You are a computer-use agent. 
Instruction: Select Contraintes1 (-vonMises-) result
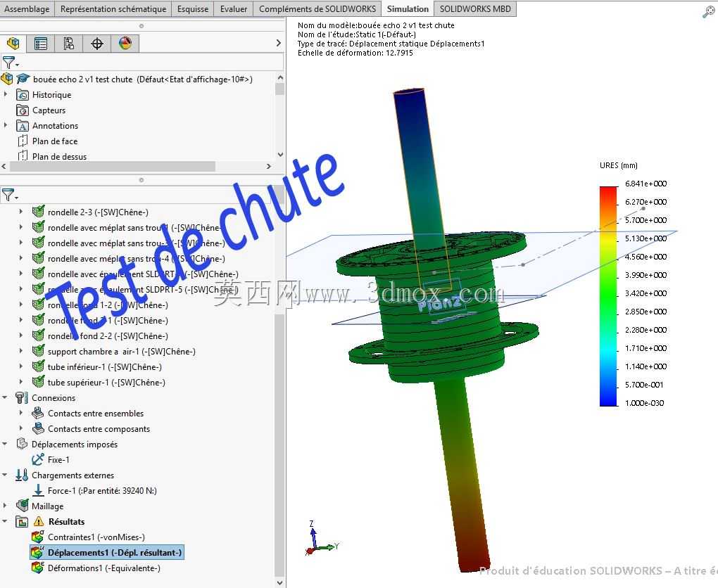tap(96, 537)
